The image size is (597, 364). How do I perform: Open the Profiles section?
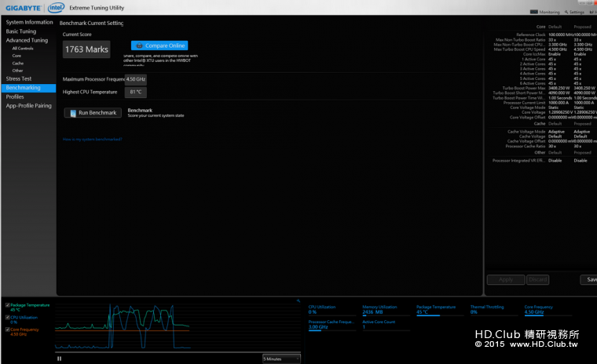coord(15,97)
